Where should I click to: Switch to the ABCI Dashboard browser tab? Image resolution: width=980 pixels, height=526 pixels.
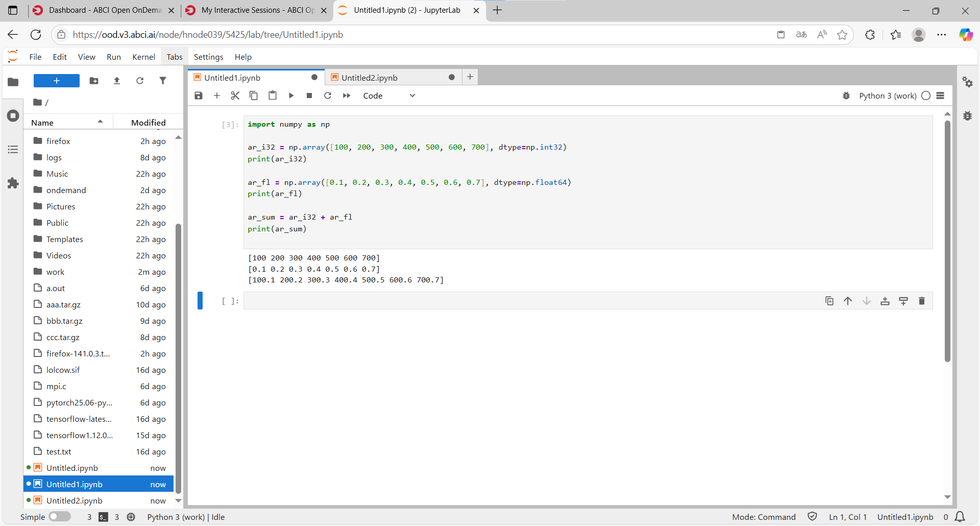click(x=104, y=10)
